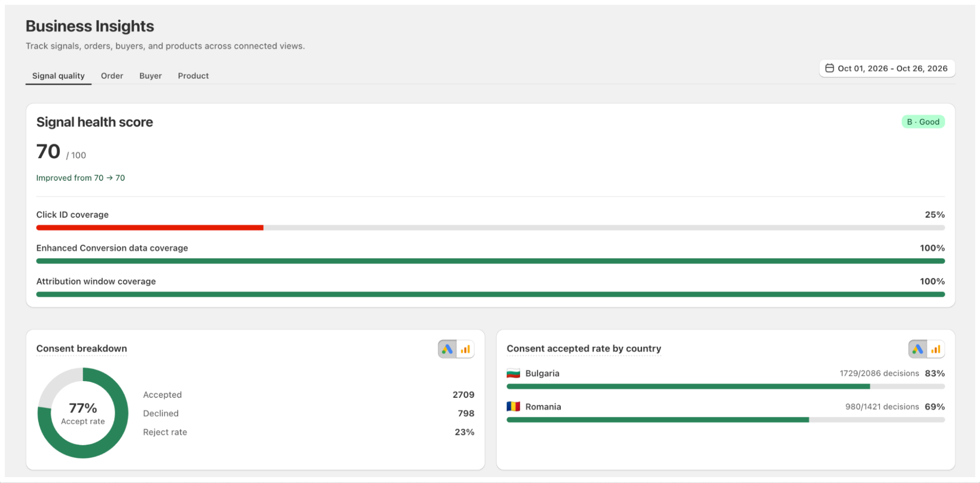Click Attribution window coverage label
Screen dimensions: 980x483
click(x=96, y=281)
